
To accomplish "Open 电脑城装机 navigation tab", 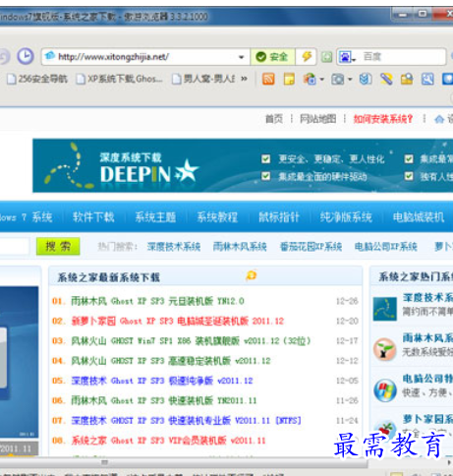I will click(x=419, y=217).
